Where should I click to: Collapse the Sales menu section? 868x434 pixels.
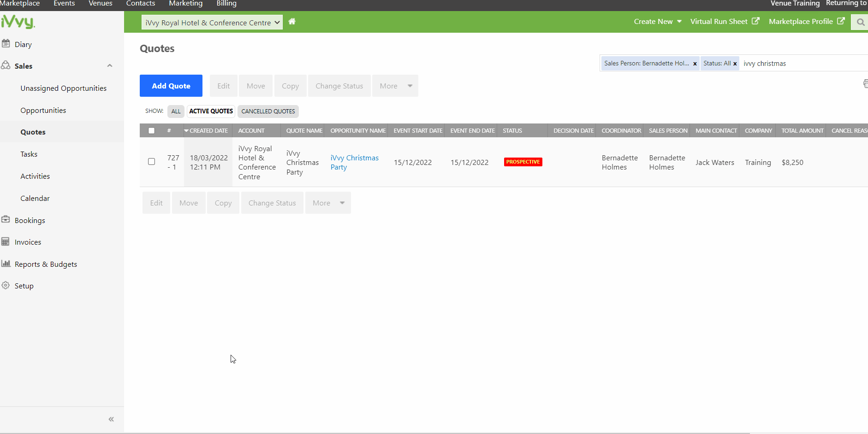point(110,65)
